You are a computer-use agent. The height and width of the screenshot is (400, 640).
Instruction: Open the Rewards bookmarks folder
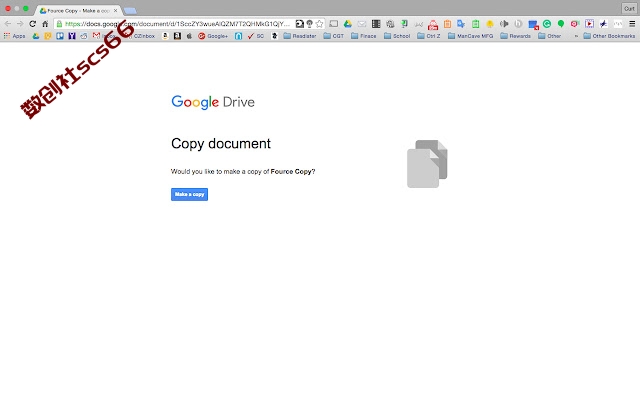click(x=516, y=36)
